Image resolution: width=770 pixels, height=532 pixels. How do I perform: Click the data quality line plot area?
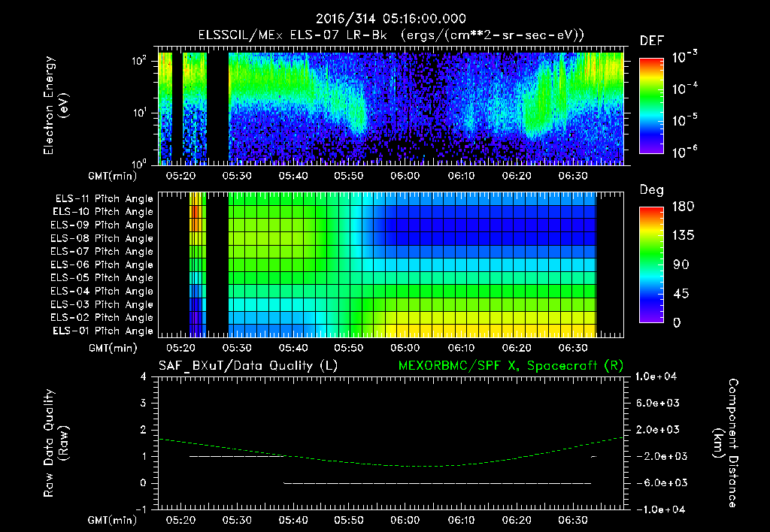(391, 443)
